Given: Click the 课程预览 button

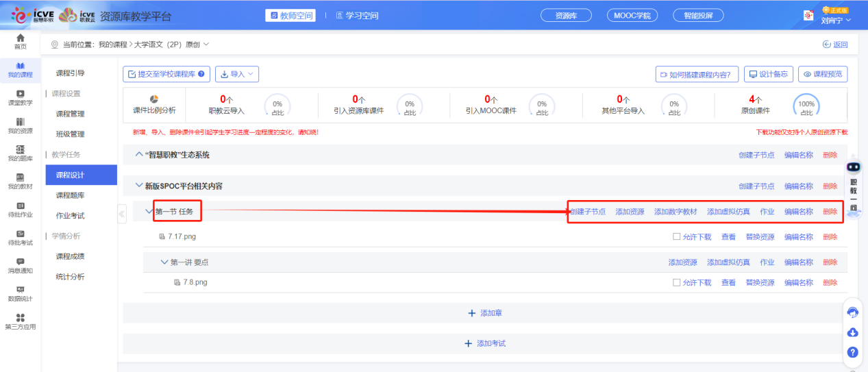Looking at the screenshot, I should click(823, 74).
